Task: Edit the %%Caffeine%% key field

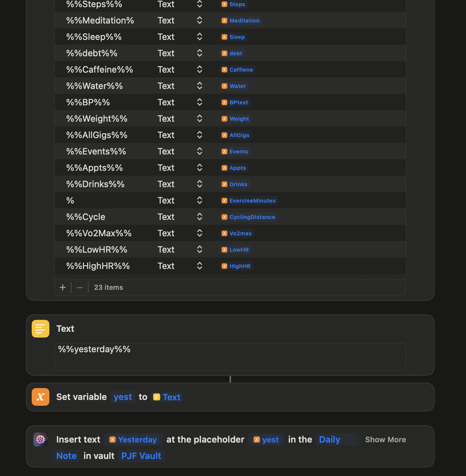Action: [99, 70]
